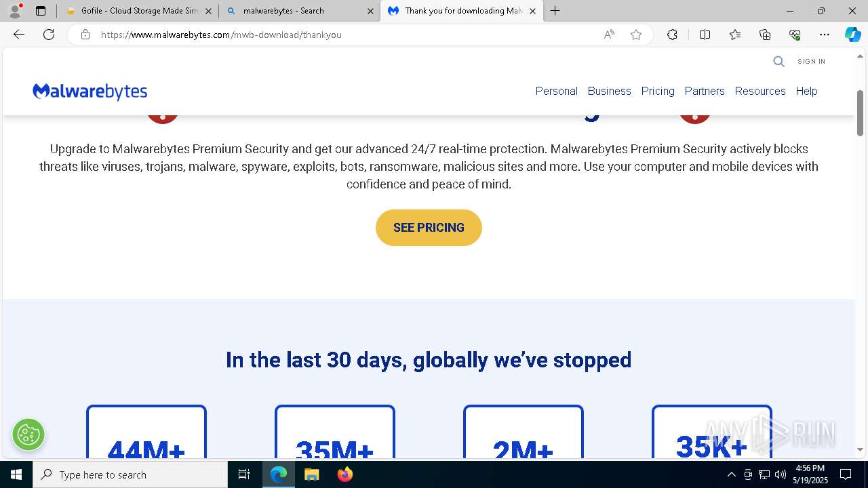Open the Favorites list icon
This screenshot has width=868, height=488.
[735, 35]
